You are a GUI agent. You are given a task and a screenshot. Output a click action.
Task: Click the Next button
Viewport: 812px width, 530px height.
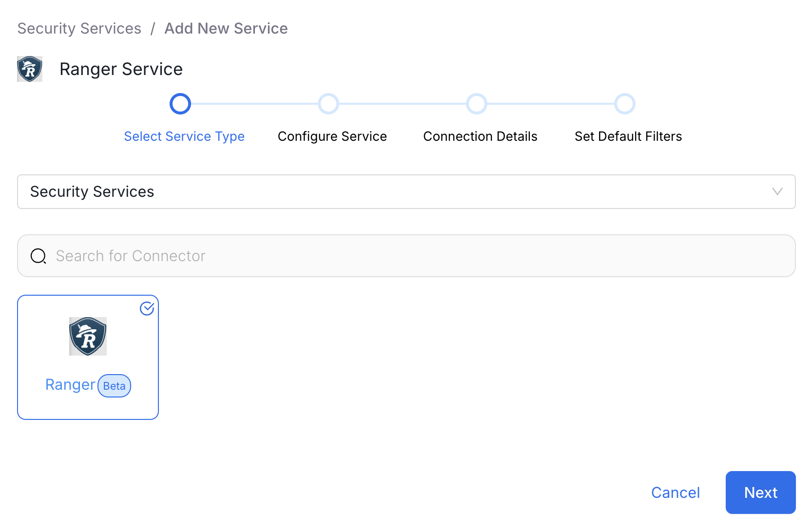(760, 492)
